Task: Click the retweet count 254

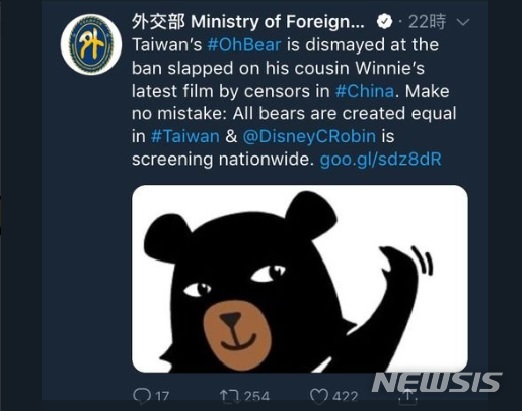Action: pos(256,397)
